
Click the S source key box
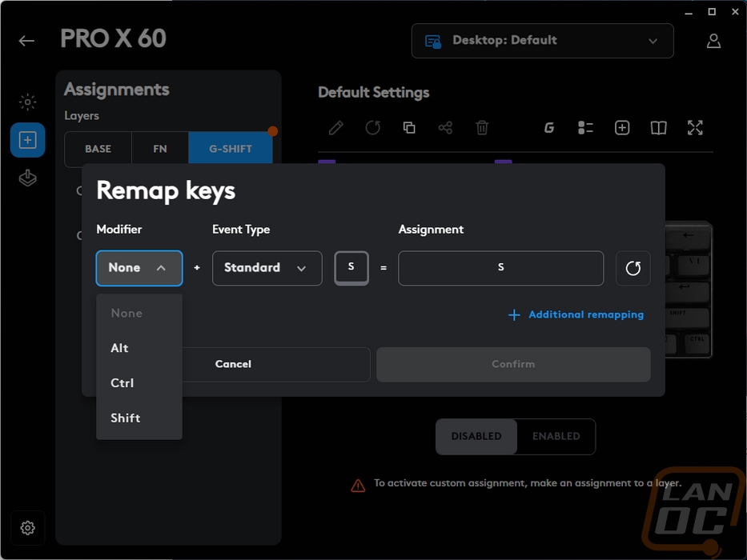[x=351, y=268]
